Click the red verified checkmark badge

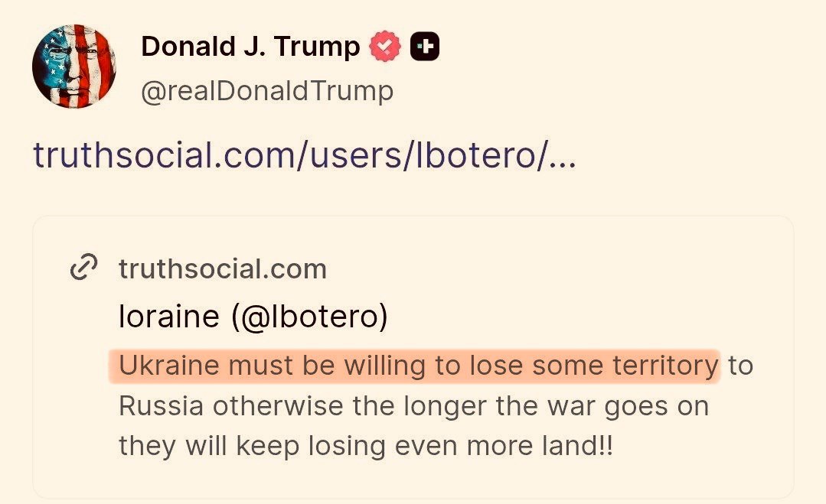tap(385, 47)
